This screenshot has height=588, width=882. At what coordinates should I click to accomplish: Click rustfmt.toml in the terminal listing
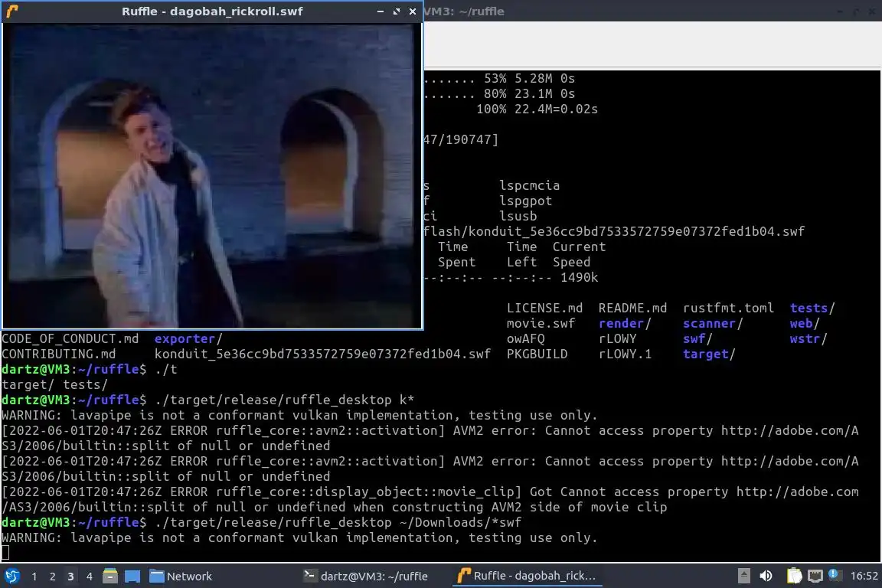(x=728, y=309)
